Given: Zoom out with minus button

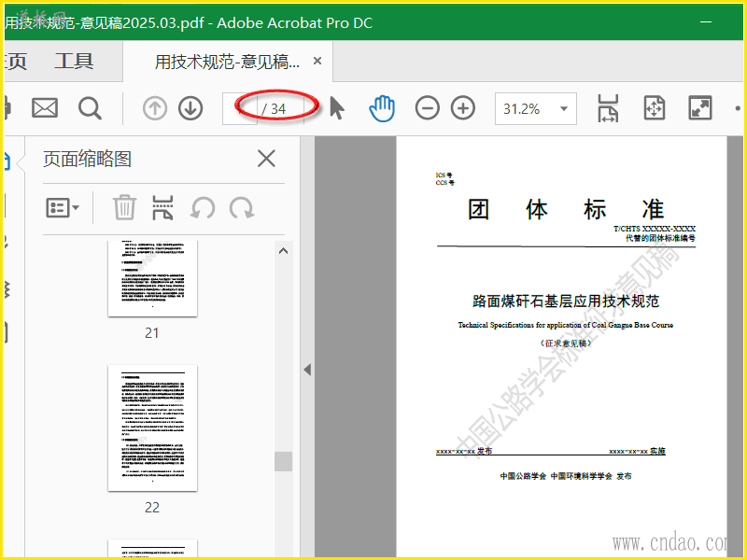Looking at the screenshot, I should pos(428,108).
